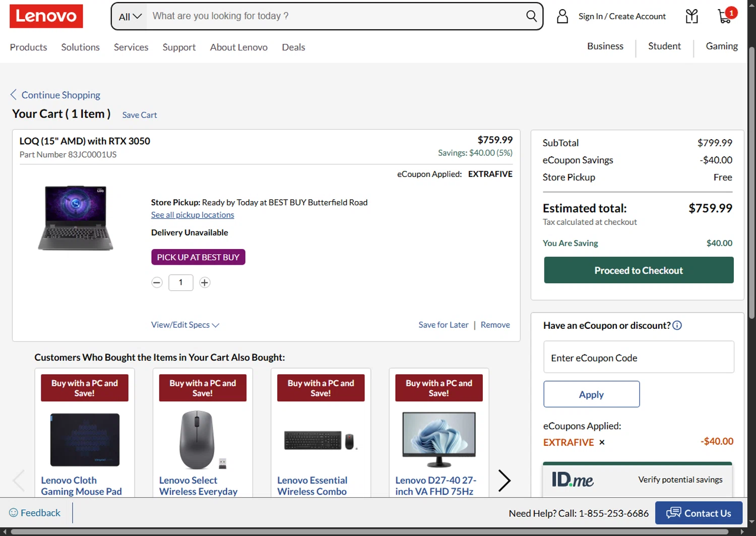This screenshot has height=536, width=756.
Task: Click Verify potential savings text
Action: click(680, 480)
